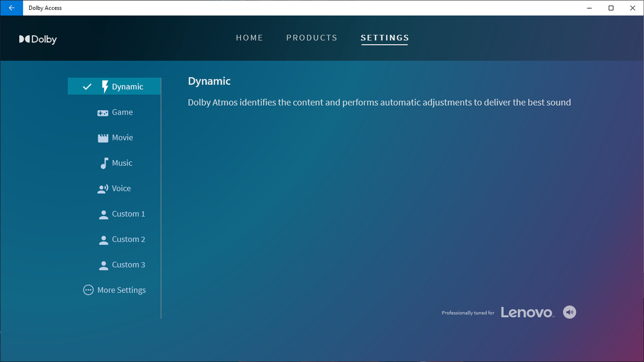Click the round speaker button near Lenovo
644x362 pixels.
click(x=569, y=312)
